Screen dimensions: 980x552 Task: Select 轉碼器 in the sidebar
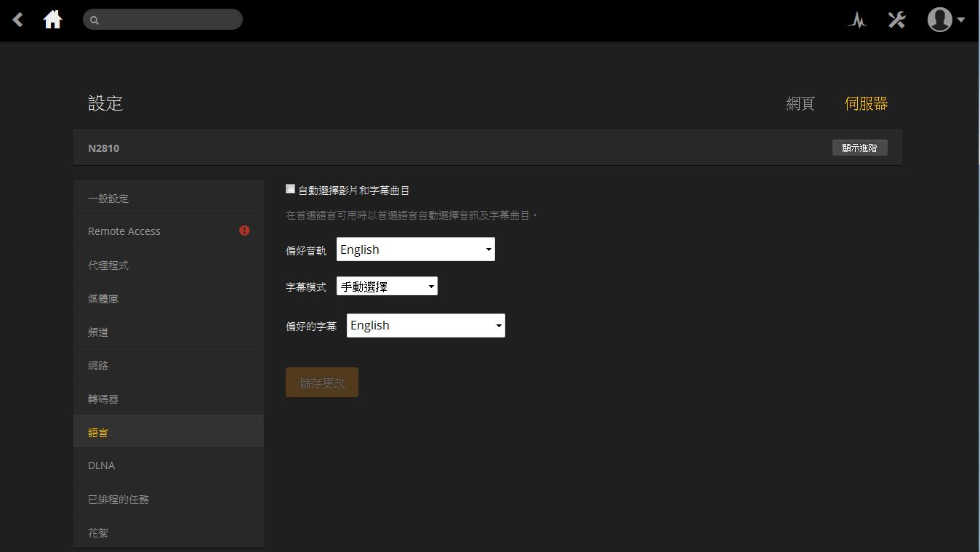(169, 399)
